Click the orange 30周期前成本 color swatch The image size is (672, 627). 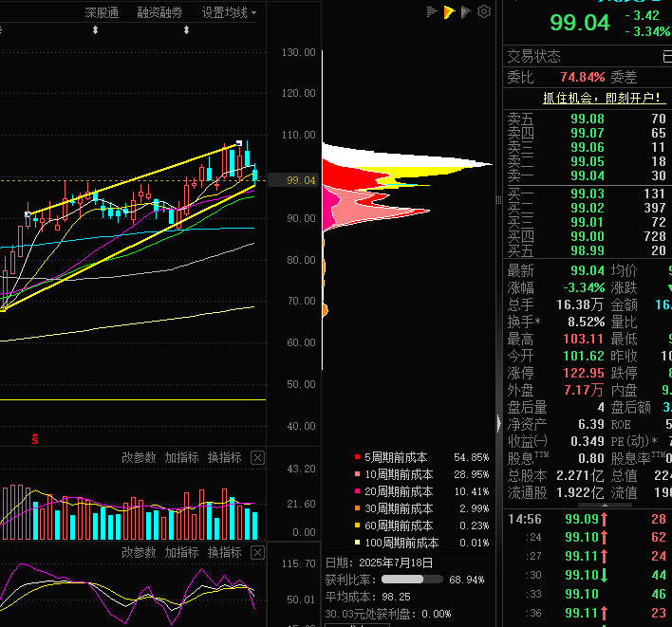[357, 507]
